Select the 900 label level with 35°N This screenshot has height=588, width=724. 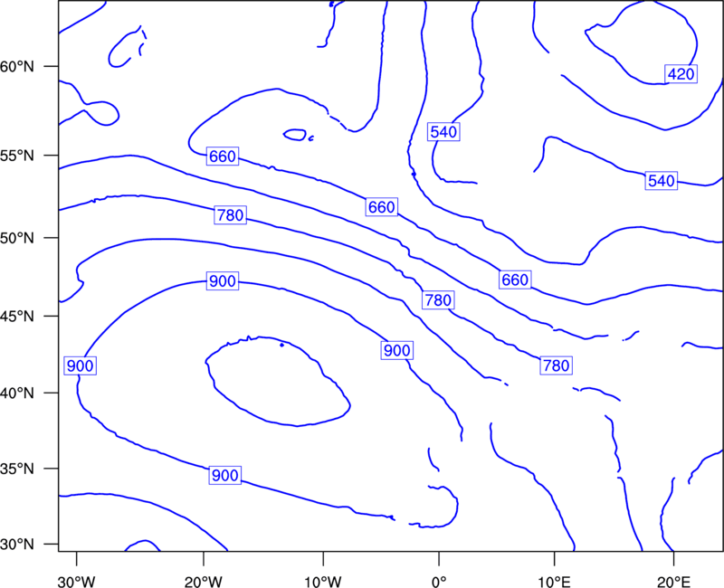[x=224, y=476]
